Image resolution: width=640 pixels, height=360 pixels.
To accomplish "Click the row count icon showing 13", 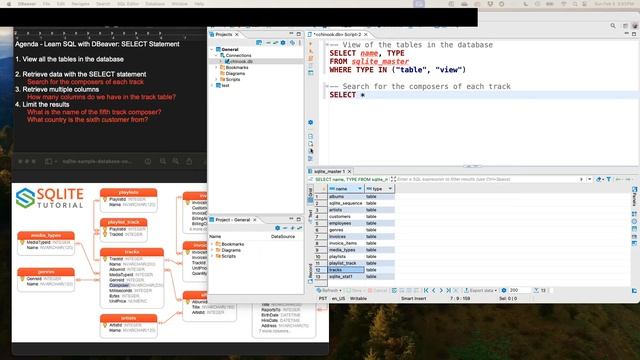I will 536,290.
